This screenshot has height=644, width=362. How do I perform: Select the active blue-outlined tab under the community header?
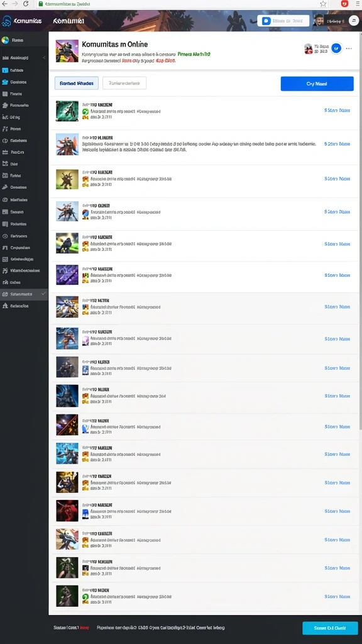76,83
